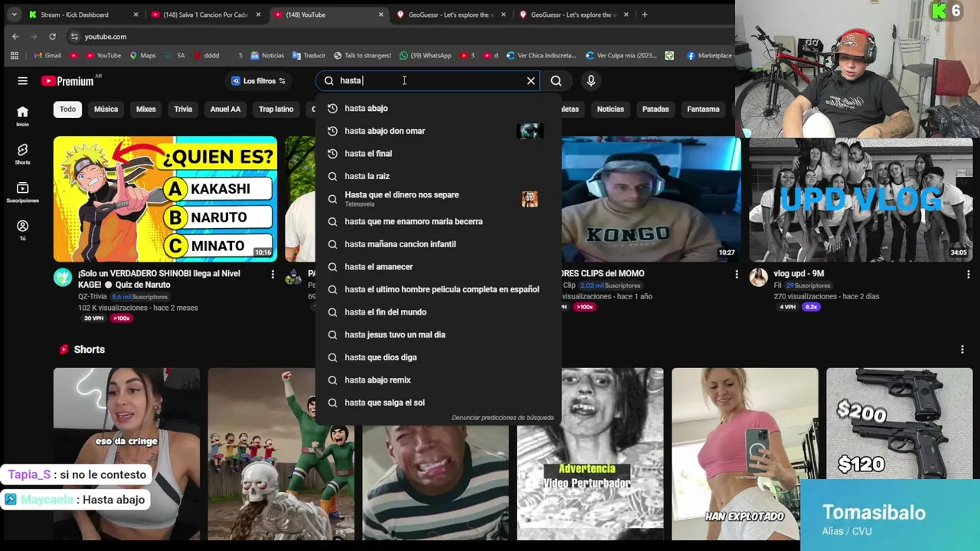Open Shorts in the sidebar
The image size is (980, 551).
tap(22, 155)
